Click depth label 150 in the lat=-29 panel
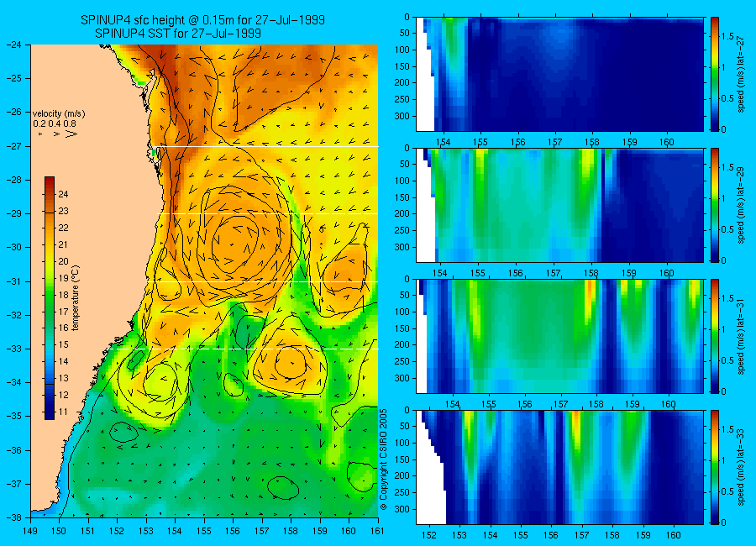This screenshot has height=546, width=756. pos(402,197)
